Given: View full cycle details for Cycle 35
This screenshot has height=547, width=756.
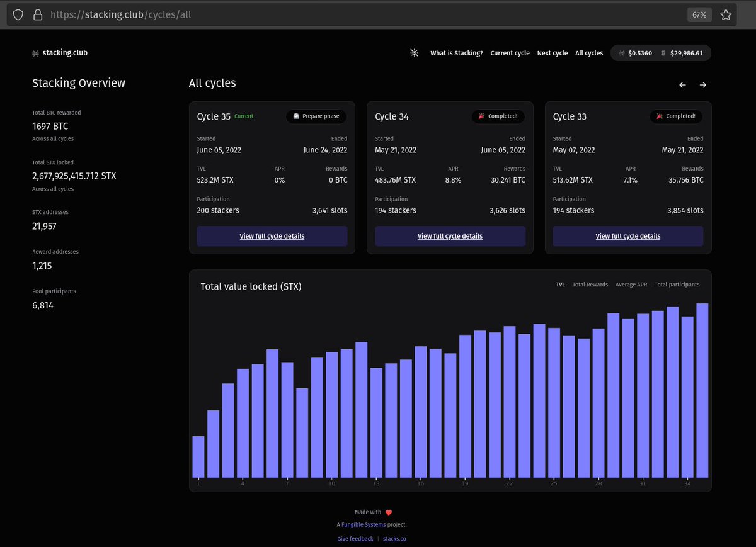Looking at the screenshot, I should tap(272, 236).
